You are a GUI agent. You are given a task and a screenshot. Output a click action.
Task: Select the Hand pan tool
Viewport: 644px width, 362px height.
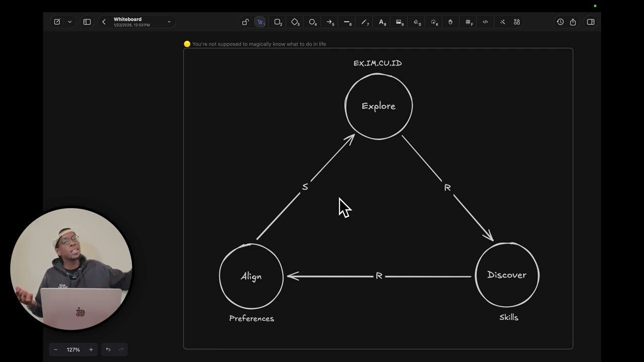click(x=451, y=22)
